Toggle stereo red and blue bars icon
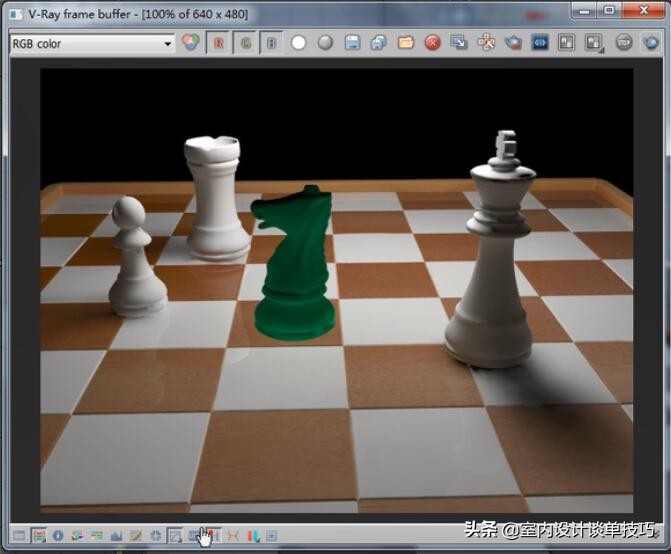The width and height of the screenshot is (671, 554). [253, 535]
